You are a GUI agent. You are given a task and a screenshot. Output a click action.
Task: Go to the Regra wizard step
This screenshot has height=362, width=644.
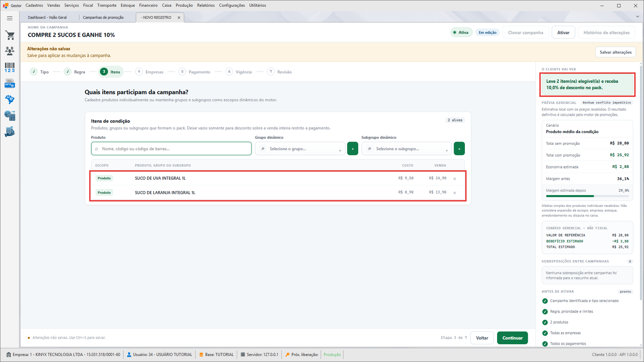(74, 72)
